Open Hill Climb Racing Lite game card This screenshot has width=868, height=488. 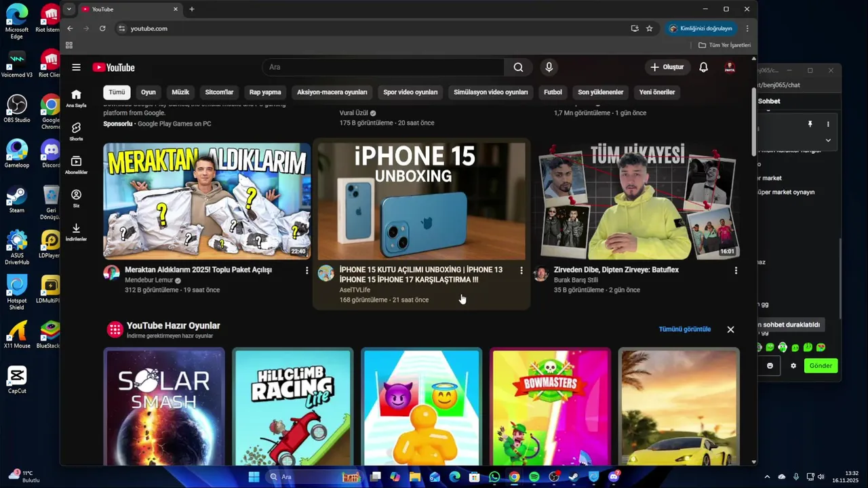(x=293, y=407)
